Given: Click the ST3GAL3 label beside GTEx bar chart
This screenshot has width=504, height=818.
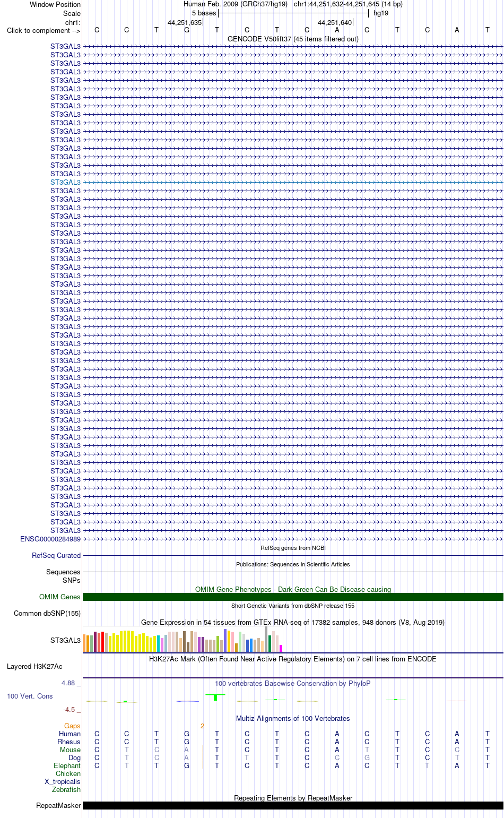Looking at the screenshot, I should 65,640.
